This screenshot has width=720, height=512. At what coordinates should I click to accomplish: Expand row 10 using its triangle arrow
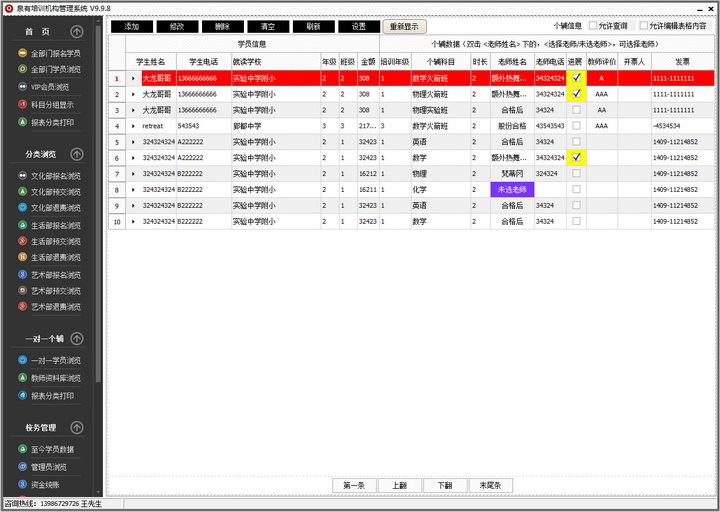[134, 222]
